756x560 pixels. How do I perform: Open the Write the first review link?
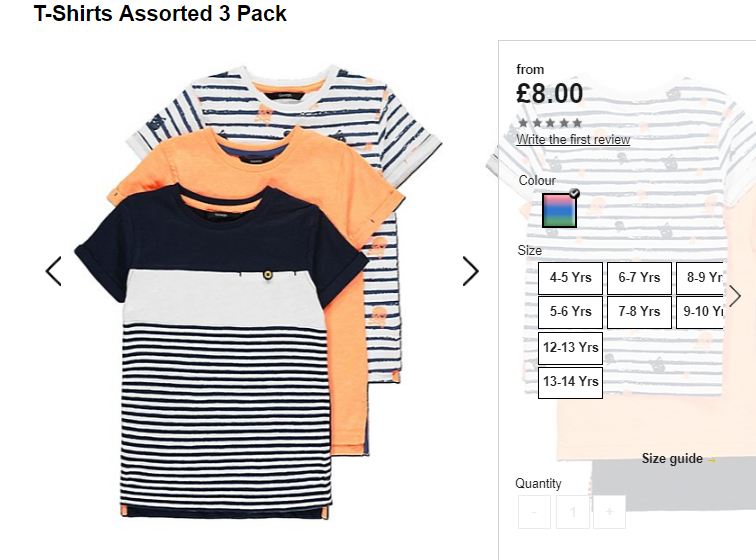click(573, 139)
